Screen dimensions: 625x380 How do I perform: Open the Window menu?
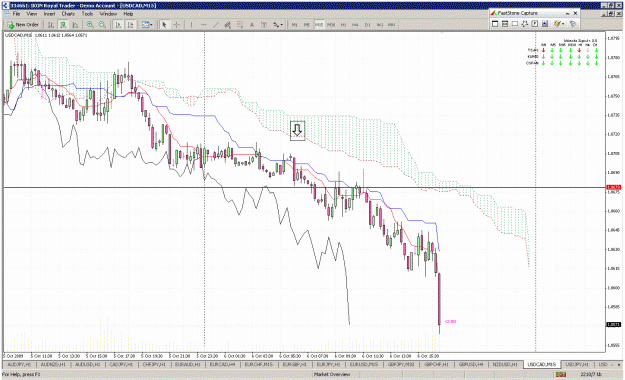tap(108, 14)
